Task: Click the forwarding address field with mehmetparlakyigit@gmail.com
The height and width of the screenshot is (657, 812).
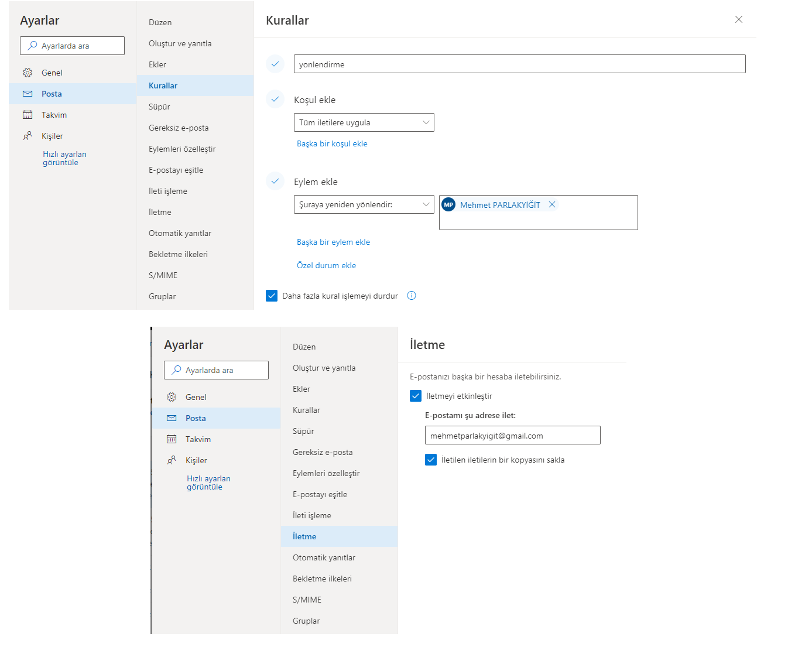Action: pyautogui.click(x=513, y=435)
